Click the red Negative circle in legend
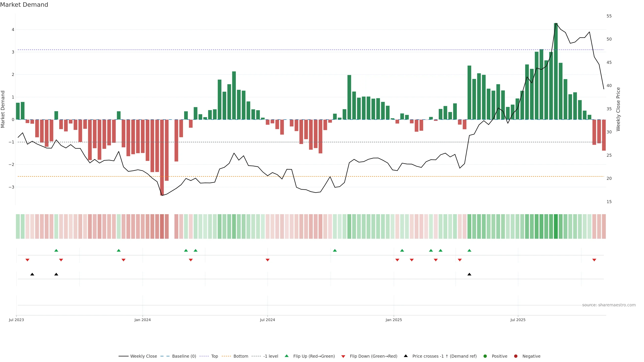This screenshot has width=644, height=362. point(516,356)
